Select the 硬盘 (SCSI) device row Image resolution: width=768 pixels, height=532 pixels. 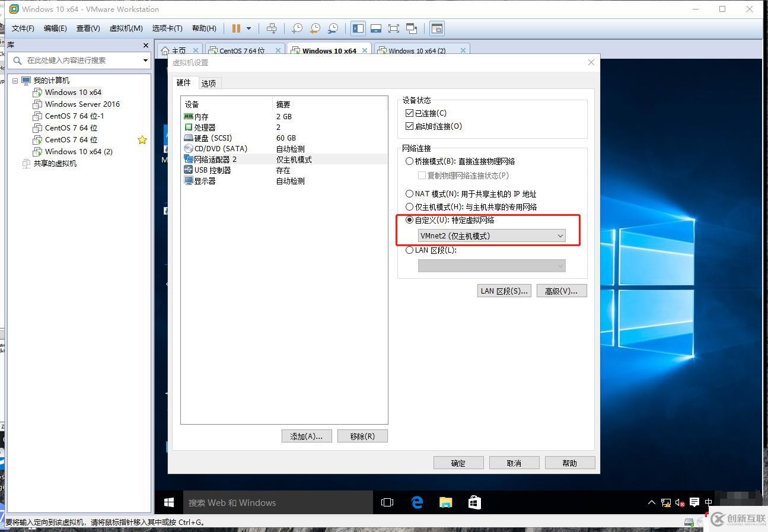(x=285, y=138)
